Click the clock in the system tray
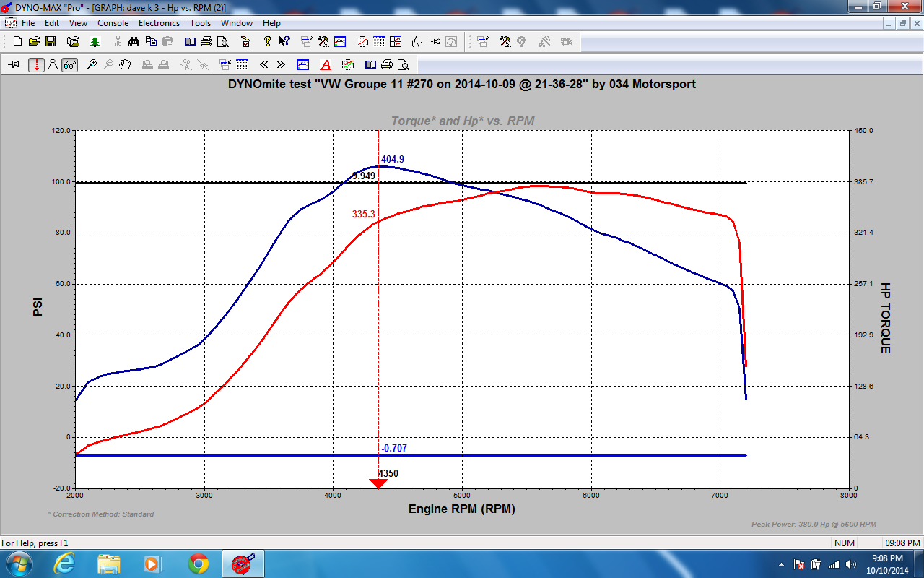924x578 pixels. point(886,563)
